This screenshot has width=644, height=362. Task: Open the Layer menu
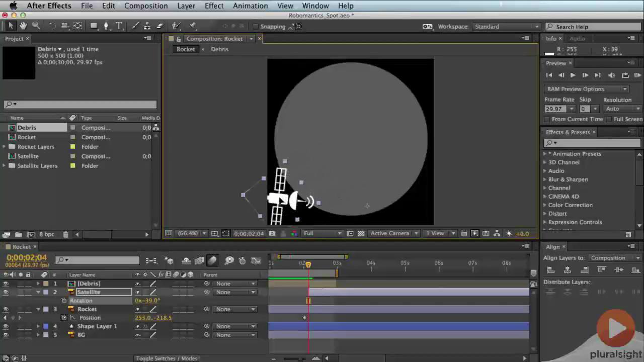point(186,6)
